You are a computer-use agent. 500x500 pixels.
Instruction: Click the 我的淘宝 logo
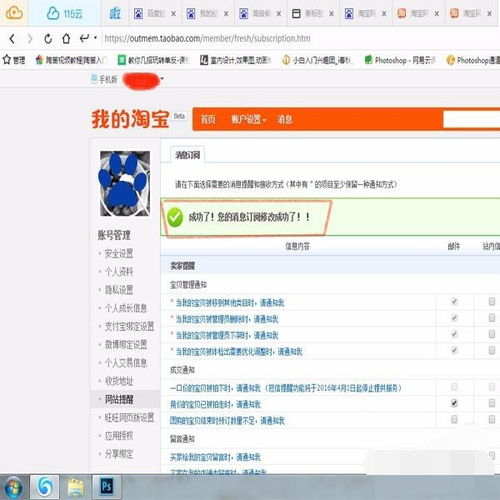(131, 119)
